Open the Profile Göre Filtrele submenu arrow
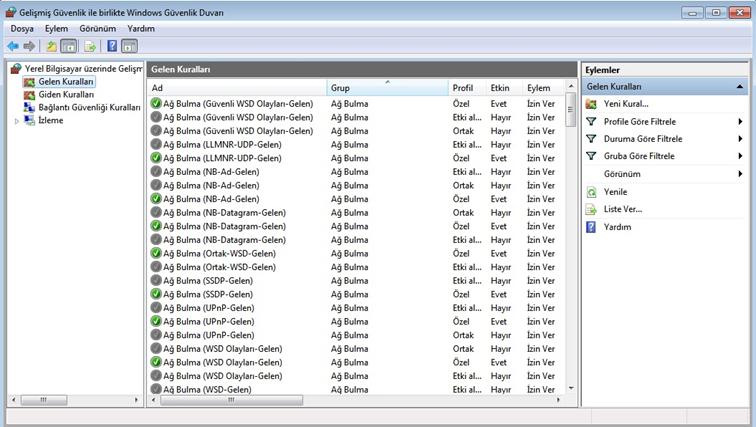 [x=740, y=121]
